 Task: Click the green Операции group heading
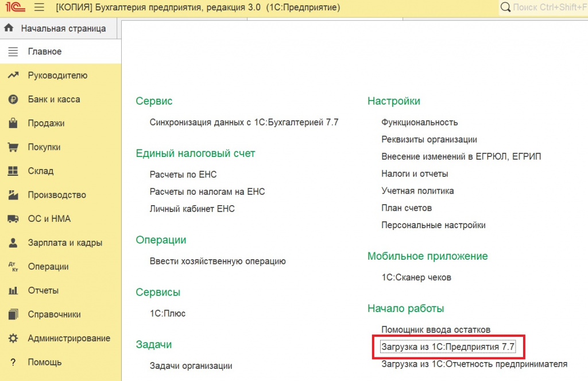161,240
